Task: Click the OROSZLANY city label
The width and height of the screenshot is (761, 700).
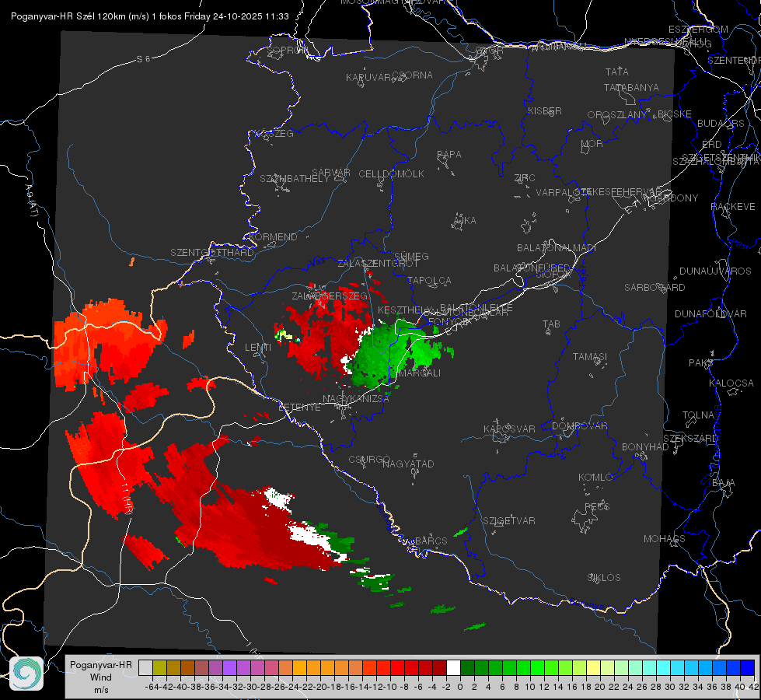Action: point(617,114)
